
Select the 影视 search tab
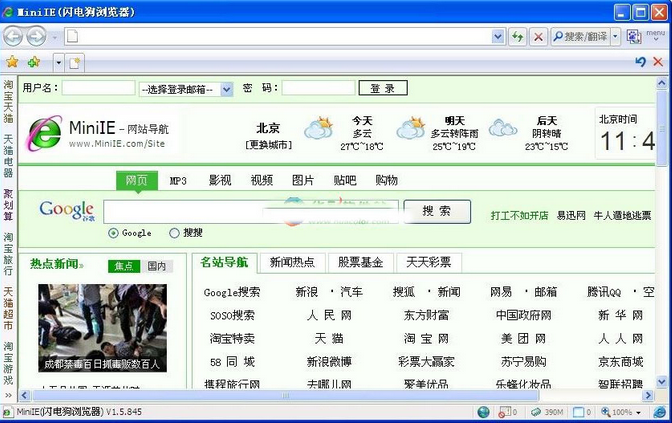(x=220, y=180)
